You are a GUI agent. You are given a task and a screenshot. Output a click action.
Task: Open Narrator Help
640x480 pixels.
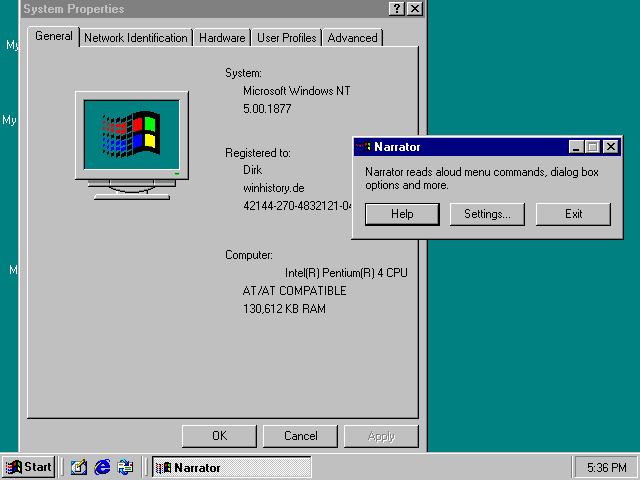pyautogui.click(x=402, y=214)
